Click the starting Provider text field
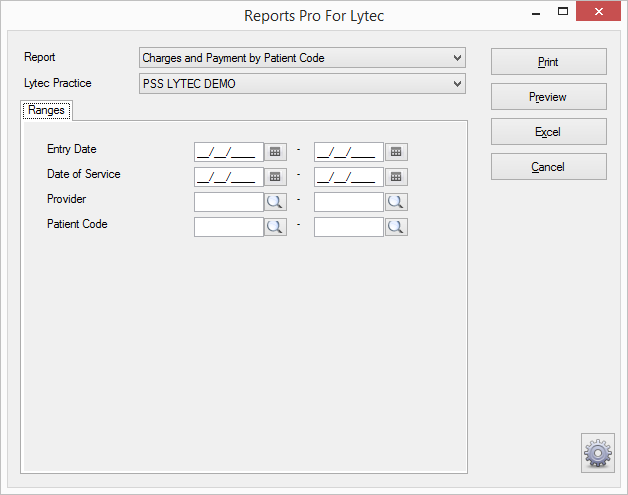628x495 pixels. tap(229, 202)
